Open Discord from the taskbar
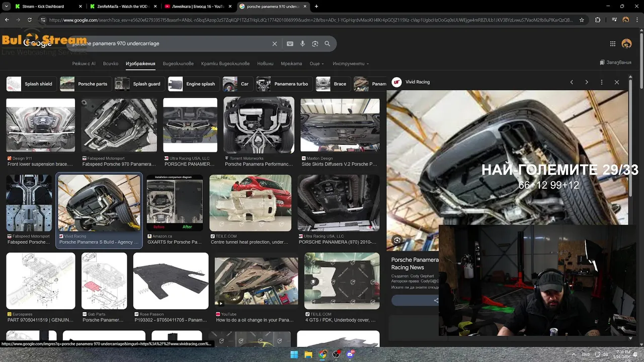 click(351, 354)
